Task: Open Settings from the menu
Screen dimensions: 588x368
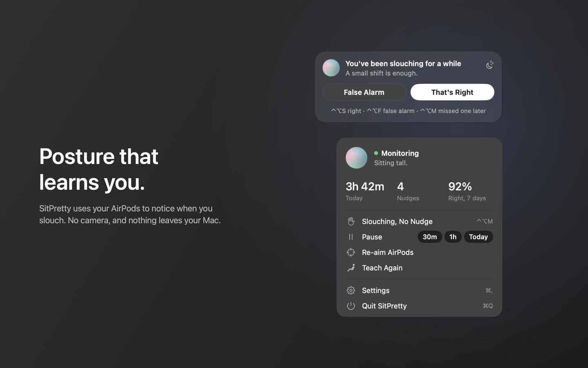Action: [419, 290]
